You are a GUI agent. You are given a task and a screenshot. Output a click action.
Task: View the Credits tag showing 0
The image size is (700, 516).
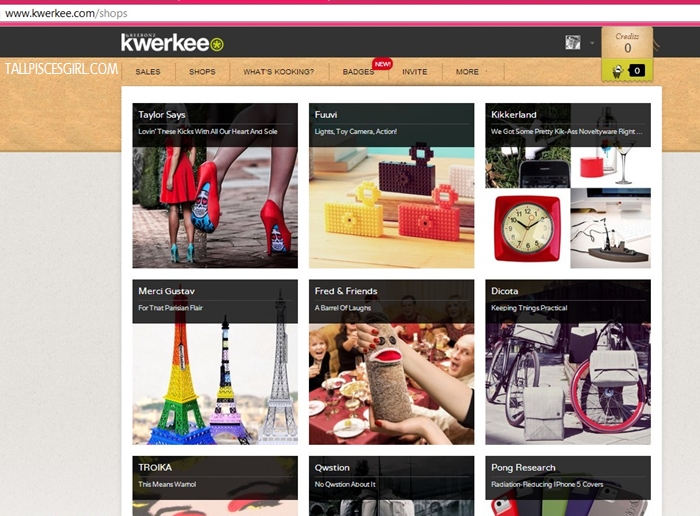(627, 42)
